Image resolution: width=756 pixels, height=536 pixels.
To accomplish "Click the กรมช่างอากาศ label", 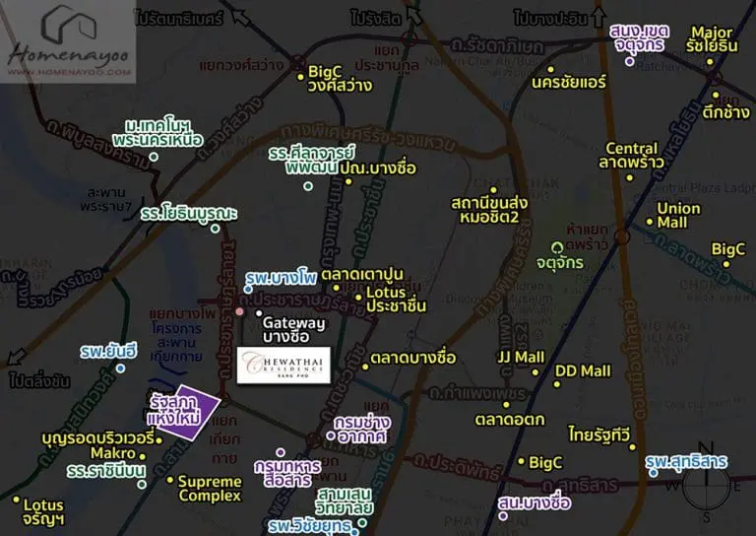I will click(362, 430).
